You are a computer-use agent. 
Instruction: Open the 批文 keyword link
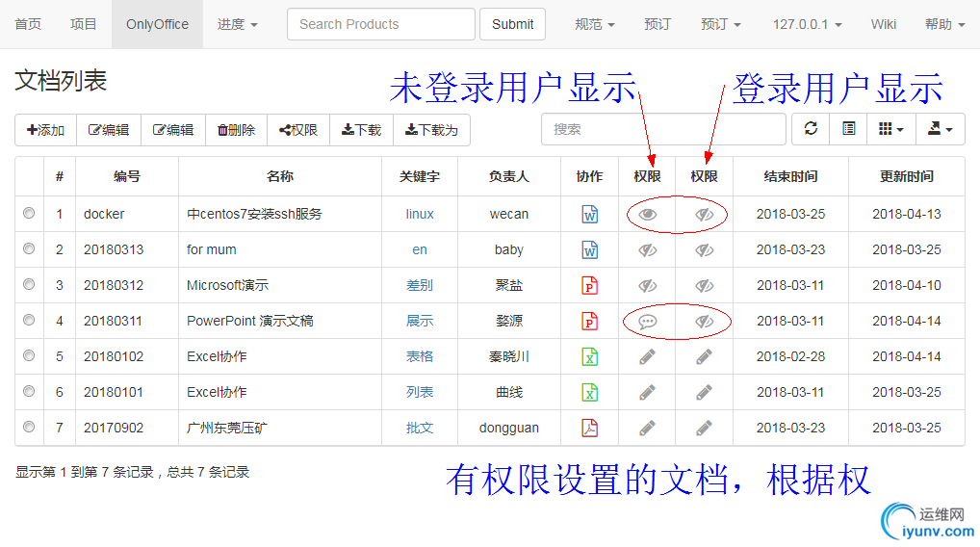[x=420, y=428]
